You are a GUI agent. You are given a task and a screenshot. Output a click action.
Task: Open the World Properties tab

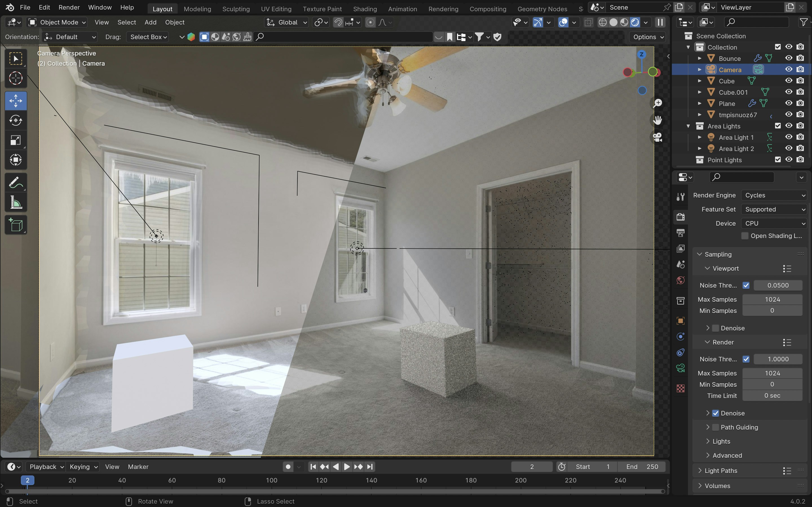pyautogui.click(x=680, y=280)
